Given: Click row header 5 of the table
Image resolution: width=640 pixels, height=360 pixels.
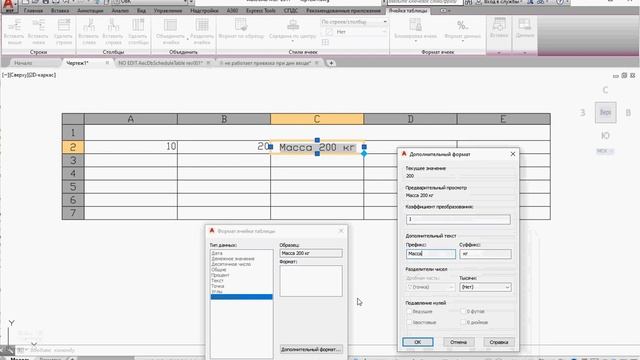Looking at the screenshot, I should point(73,187).
